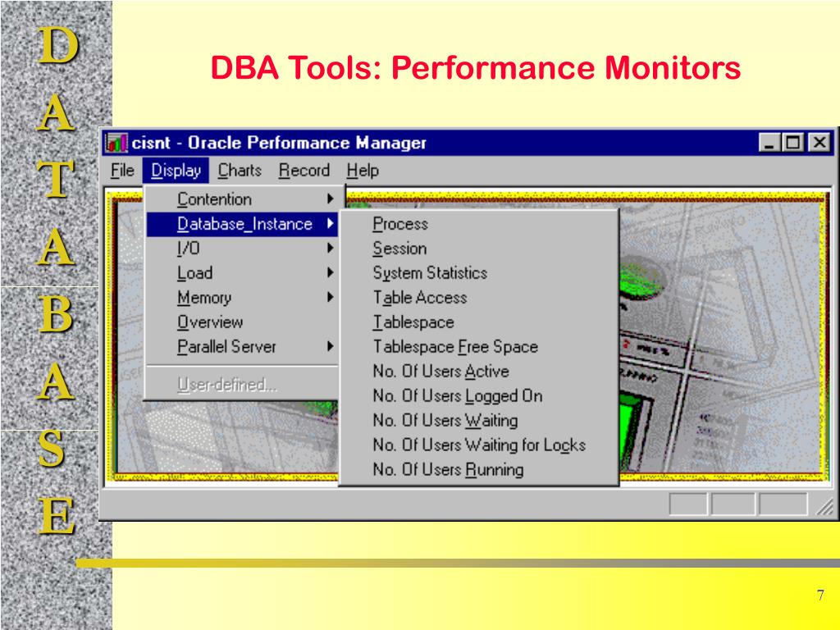Choose Table Access display
Image resolution: width=840 pixels, height=630 pixels.
coord(479,297)
